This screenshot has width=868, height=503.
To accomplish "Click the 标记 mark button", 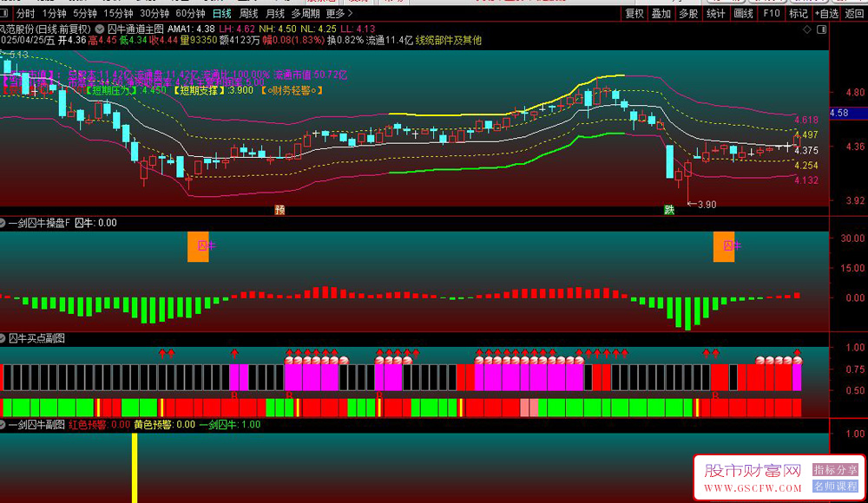I will pyautogui.click(x=799, y=13).
